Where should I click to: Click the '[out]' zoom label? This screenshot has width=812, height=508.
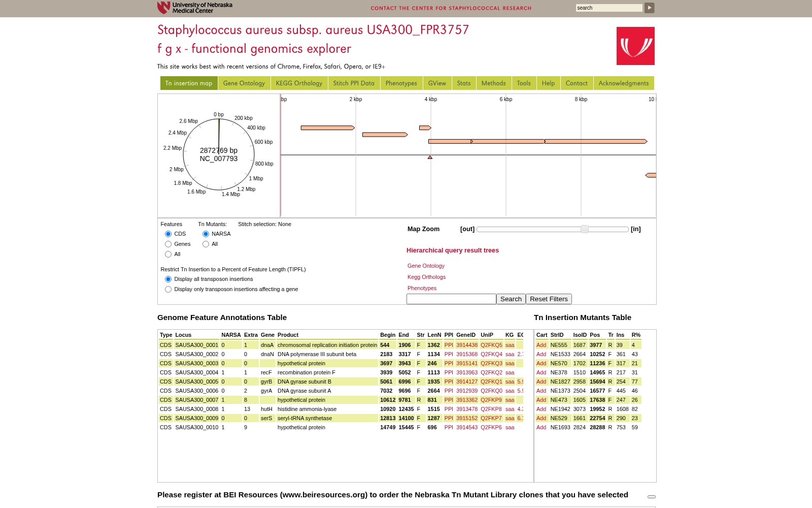tap(467, 229)
